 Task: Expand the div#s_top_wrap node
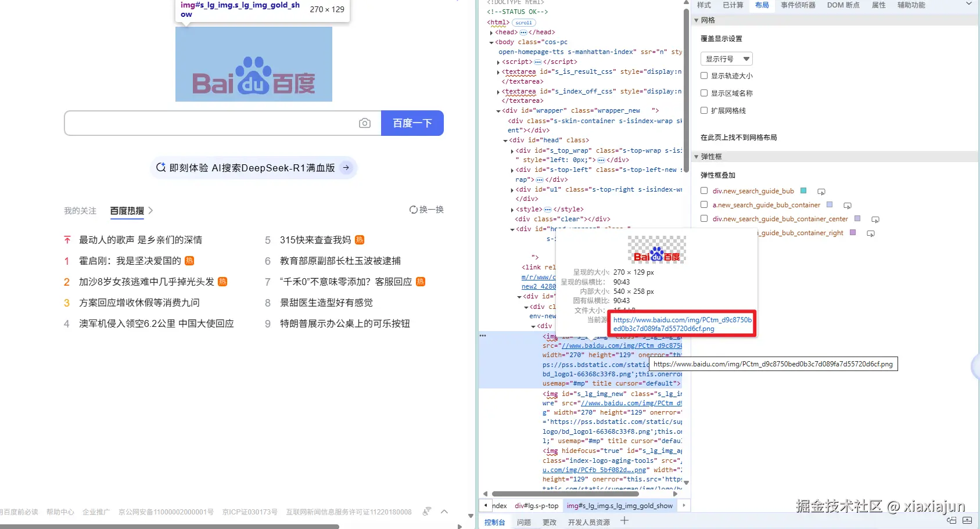(512, 151)
